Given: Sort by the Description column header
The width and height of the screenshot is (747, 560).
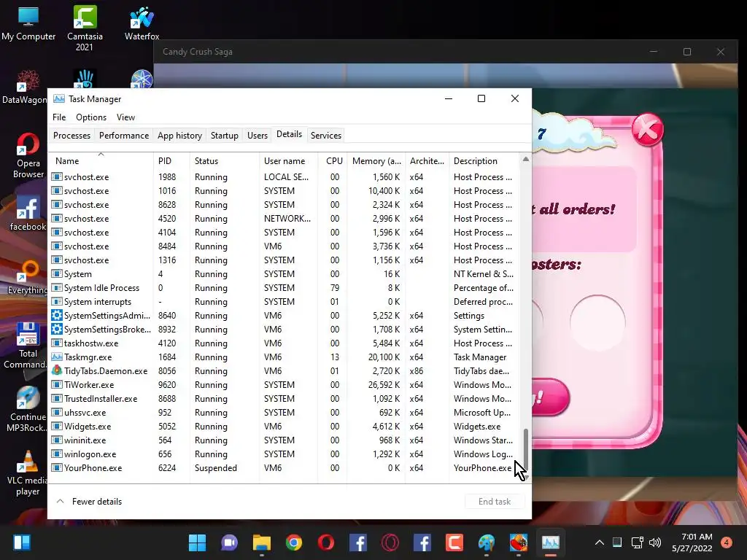Looking at the screenshot, I should click(x=484, y=161).
